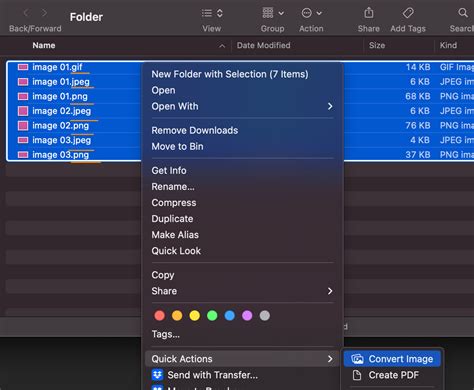Click the image 02.png file icon

(23, 125)
